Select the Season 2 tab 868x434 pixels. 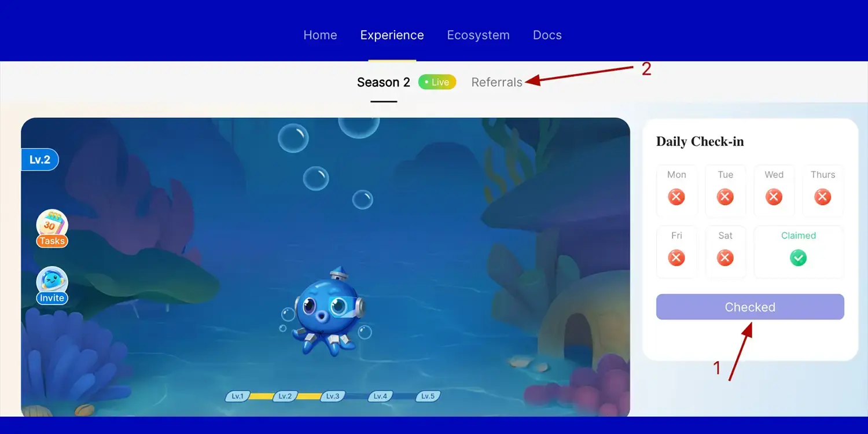(x=384, y=82)
